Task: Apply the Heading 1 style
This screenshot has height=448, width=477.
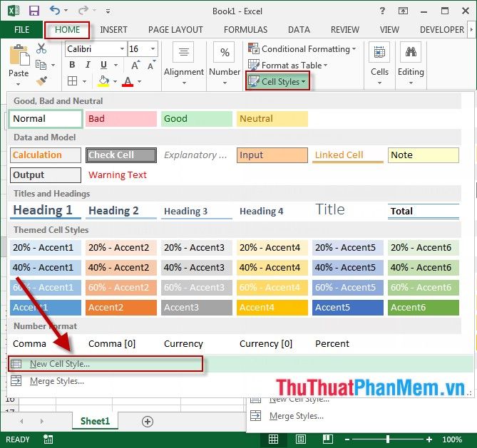Action: (x=46, y=210)
